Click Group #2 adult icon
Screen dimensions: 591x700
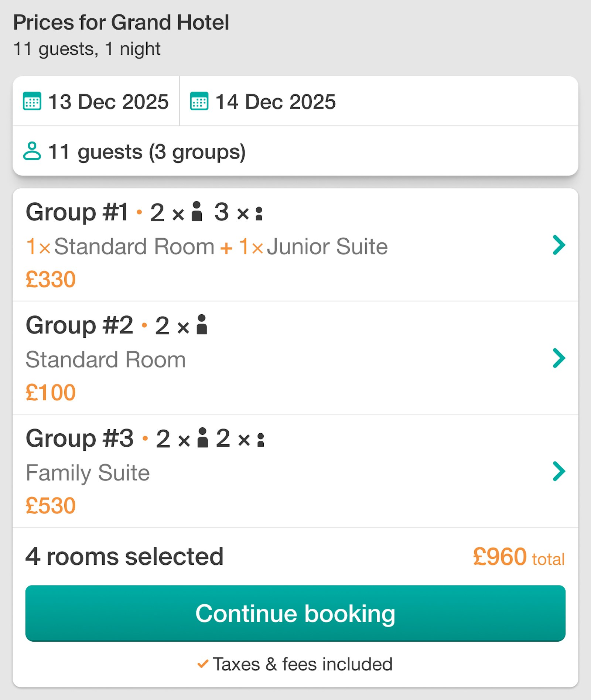tap(202, 325)
